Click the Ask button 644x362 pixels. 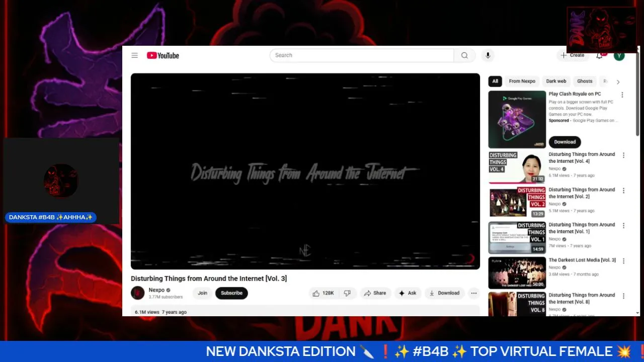[408, 293]
